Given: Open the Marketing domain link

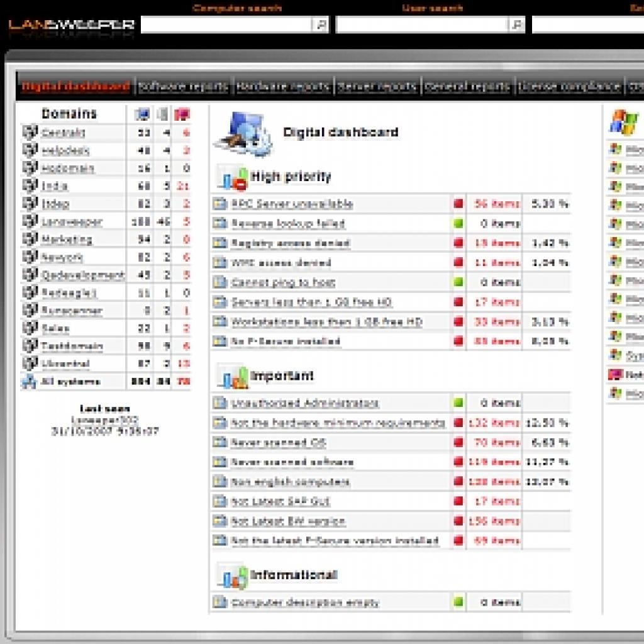Looking at the screenshot, I should point(67,239).
